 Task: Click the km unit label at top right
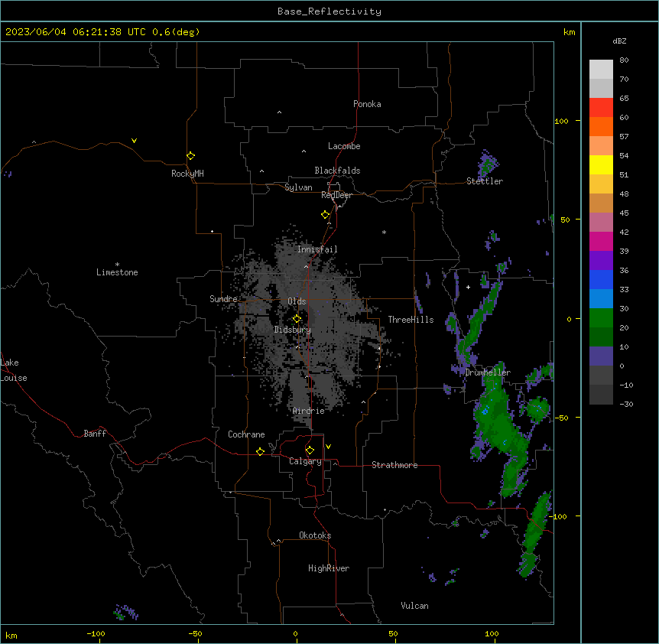point(569,32)
